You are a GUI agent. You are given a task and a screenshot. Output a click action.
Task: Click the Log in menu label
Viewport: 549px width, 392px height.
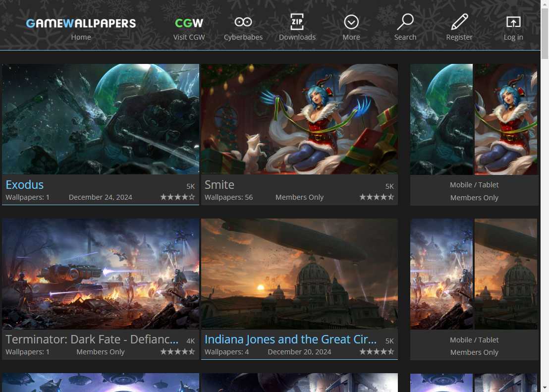(513, 37)
